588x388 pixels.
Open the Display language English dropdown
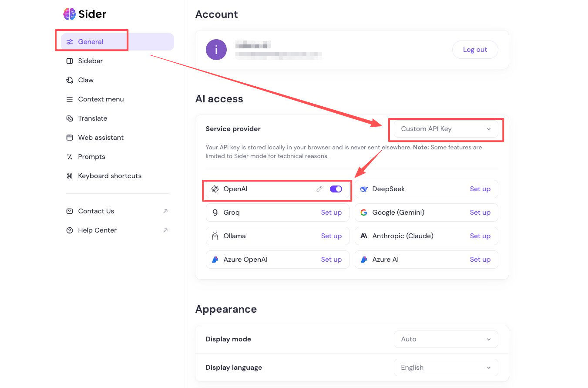[446, 368]
